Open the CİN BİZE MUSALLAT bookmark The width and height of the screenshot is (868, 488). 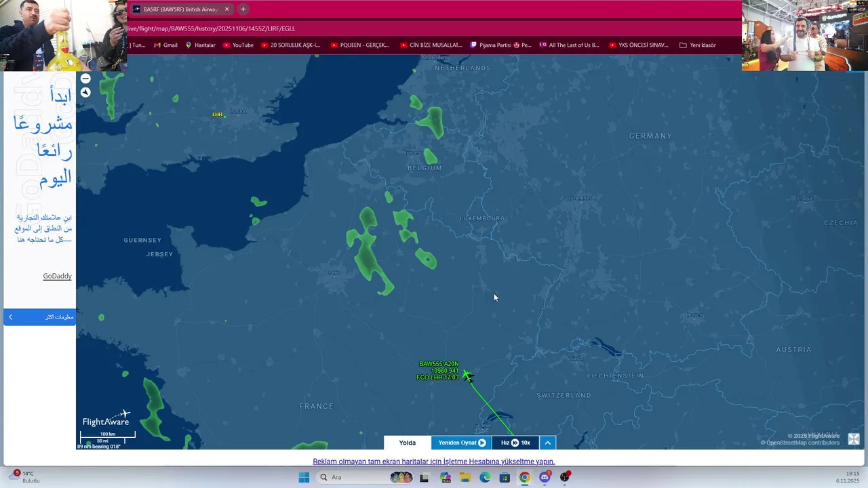[x=431, y=45]
